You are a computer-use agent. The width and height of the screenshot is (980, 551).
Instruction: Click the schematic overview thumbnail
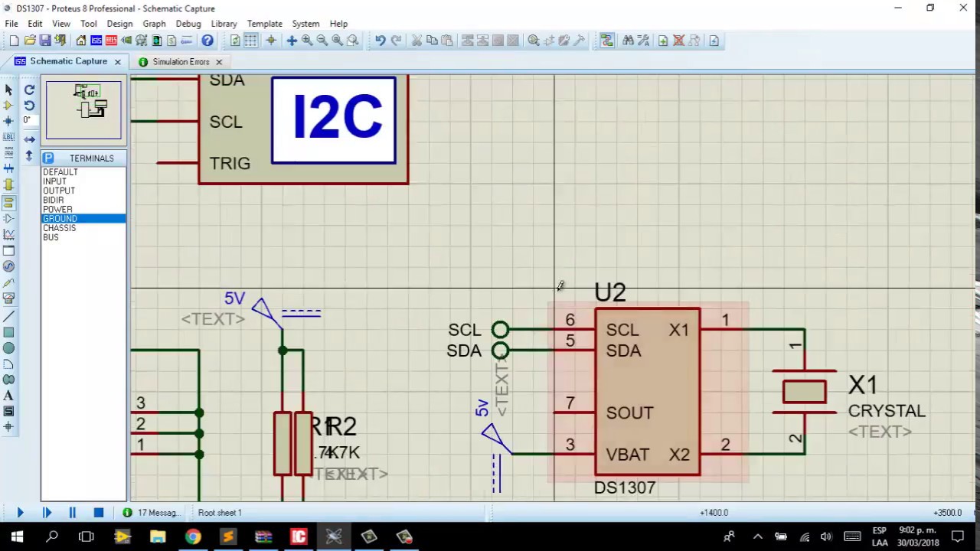83,110
